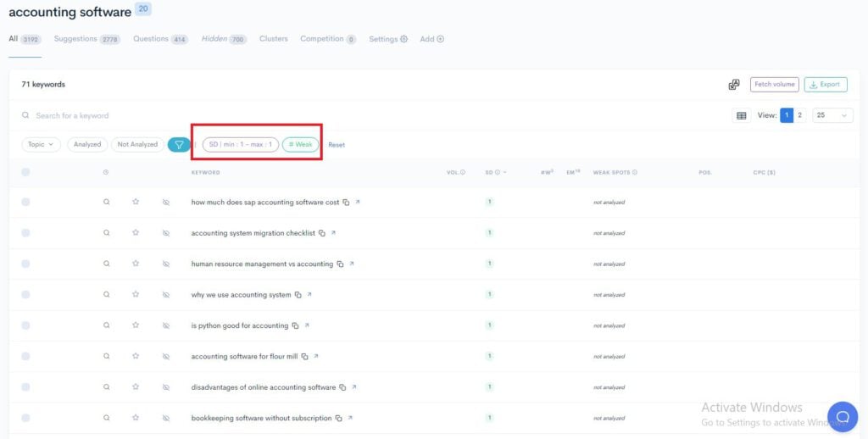Star disadvantages of online accounting software keyword
The image size is (868, 439).
pos(136,387)
